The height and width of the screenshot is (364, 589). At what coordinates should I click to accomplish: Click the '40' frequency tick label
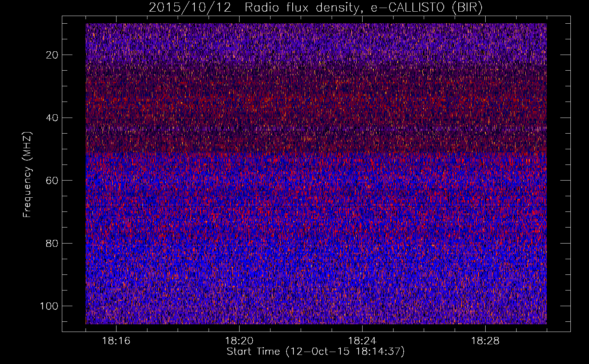click(x=52, y=118)
